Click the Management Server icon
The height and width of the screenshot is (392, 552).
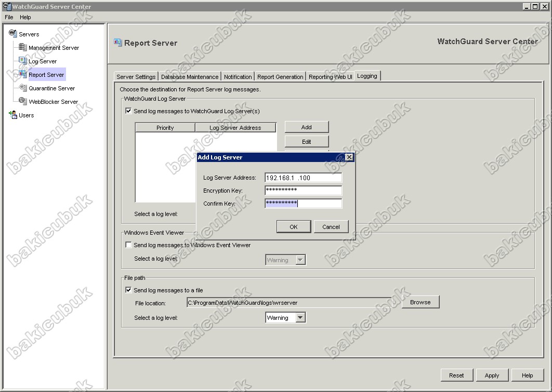click(x=22, y=47)
